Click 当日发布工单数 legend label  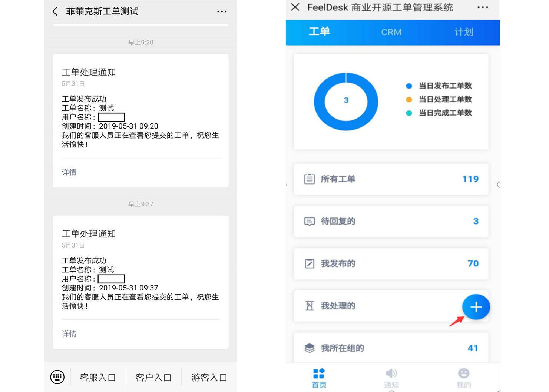coord(445,86)
